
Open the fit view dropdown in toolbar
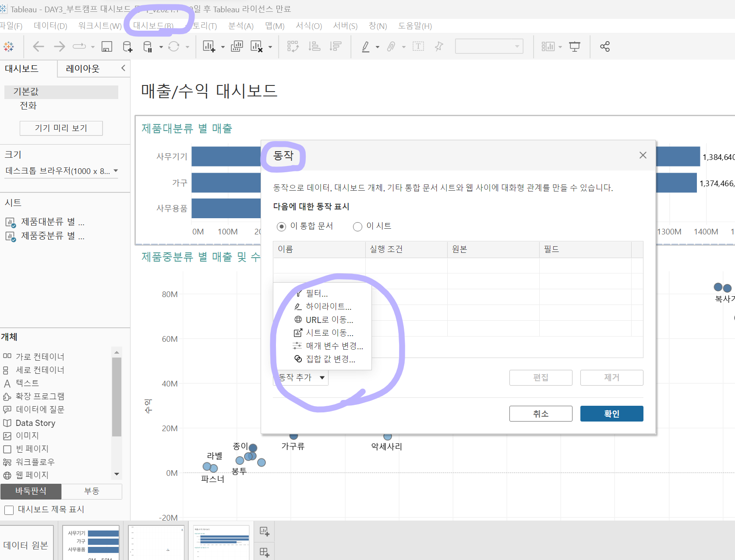pos(489,46)
